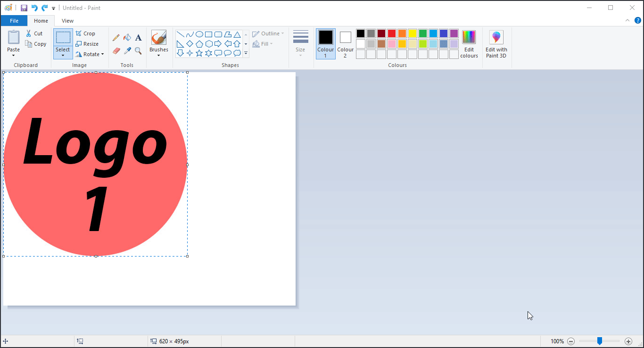
Task: Open Edit colours dialog
Action: pos(469,44)
